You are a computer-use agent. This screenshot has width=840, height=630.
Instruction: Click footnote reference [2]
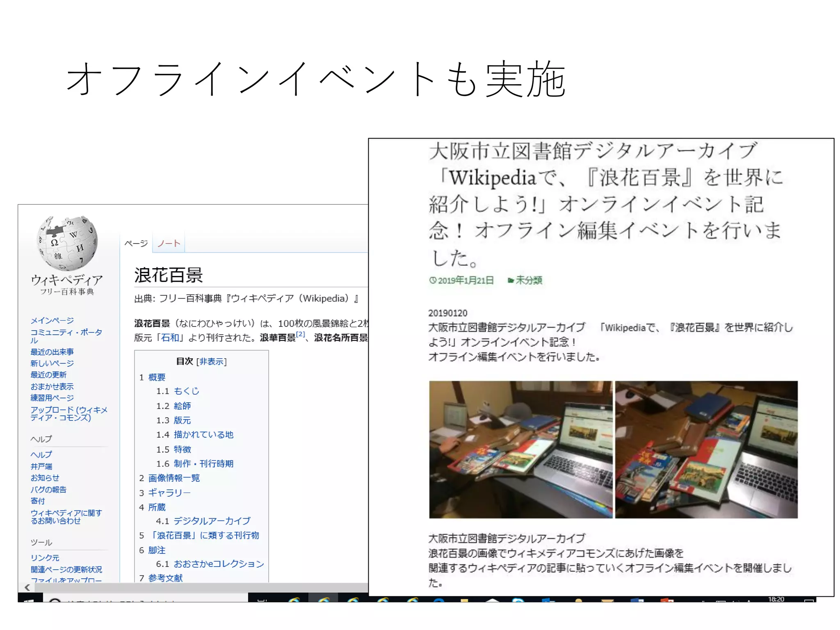click(301, 334)
